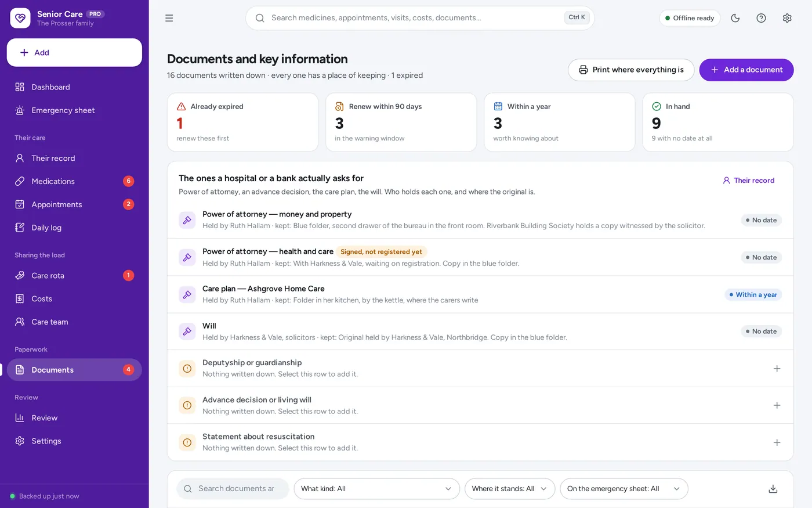This screenshot has width=812, height=508.
Task: Click Print where everything is
Action: coord(631,70)
